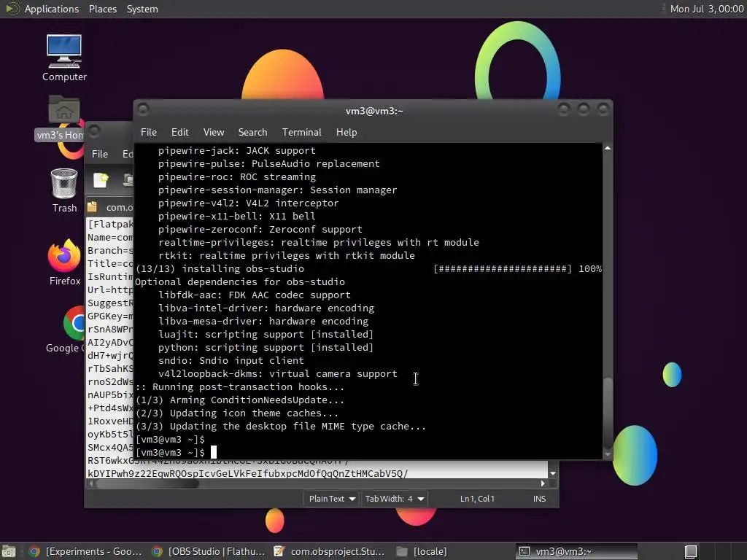The width and height of the screenshot is (747, 560).
Task: Click the vm3@vm3:~ terminal title bar
Action: (x=374, y=111)
